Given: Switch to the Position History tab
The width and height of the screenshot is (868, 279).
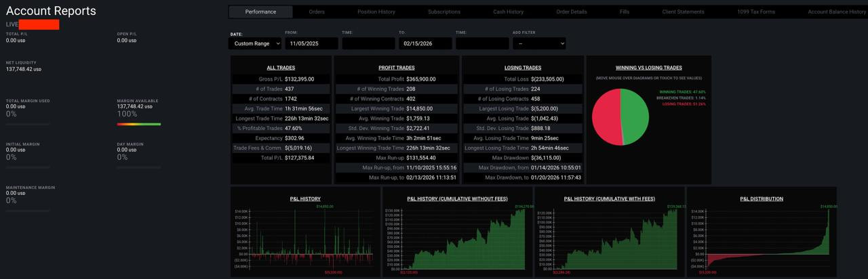Looking at the screenshot, I should point(376,12).
